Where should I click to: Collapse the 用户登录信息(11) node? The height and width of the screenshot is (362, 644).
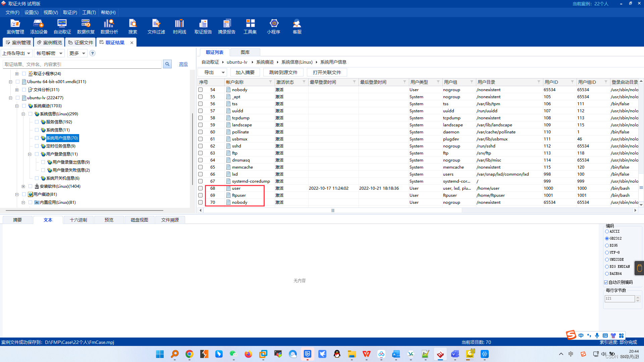coord(30,154)
